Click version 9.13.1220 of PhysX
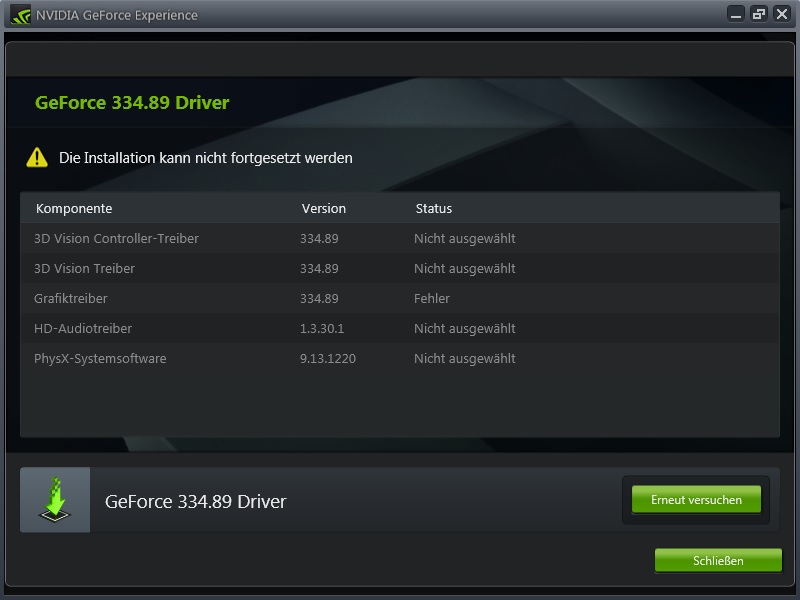 [x=328, y=359]
